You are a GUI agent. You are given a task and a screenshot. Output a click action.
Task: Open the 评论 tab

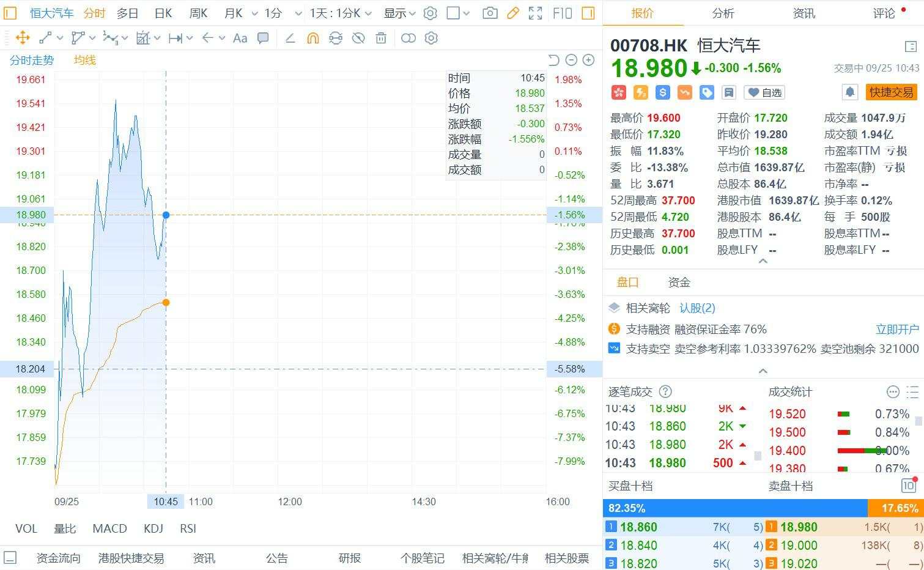884,13
